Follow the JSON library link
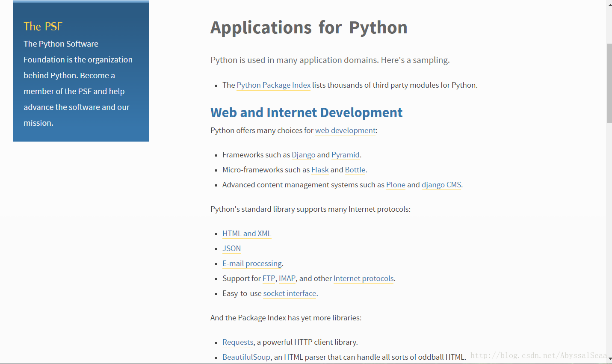 pos(231,249)
